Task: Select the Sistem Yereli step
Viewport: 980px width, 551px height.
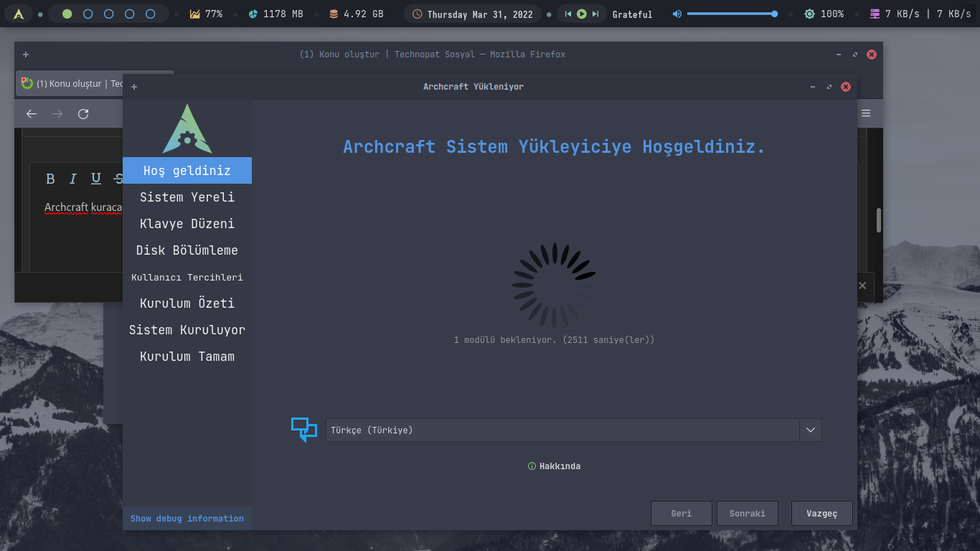Action: pos(187,197)
